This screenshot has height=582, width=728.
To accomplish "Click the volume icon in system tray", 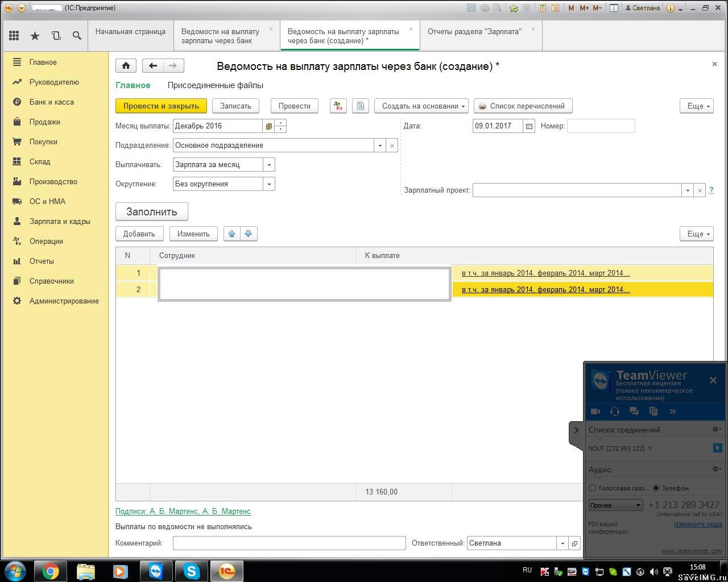I will [653, 571].
